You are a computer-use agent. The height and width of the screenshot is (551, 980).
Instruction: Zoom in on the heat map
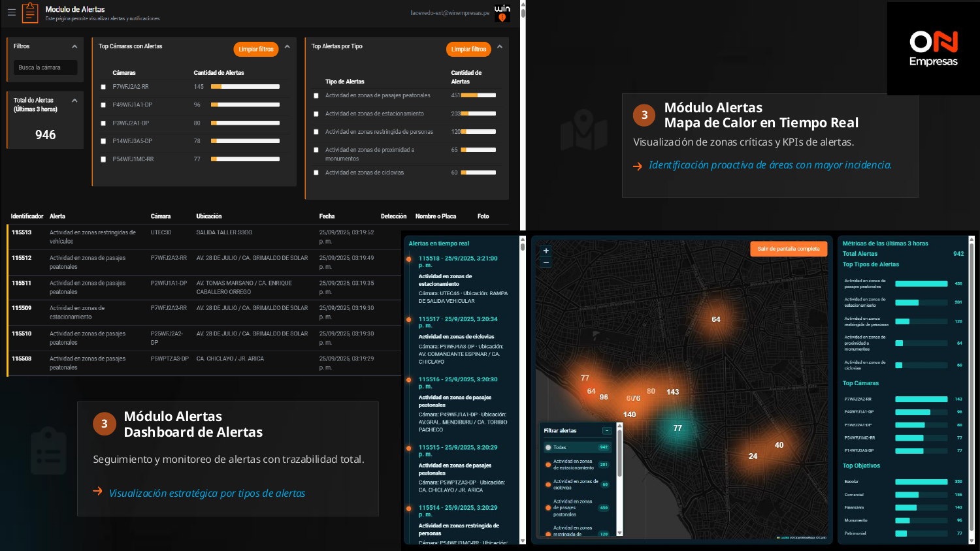(x=546, y=251)
